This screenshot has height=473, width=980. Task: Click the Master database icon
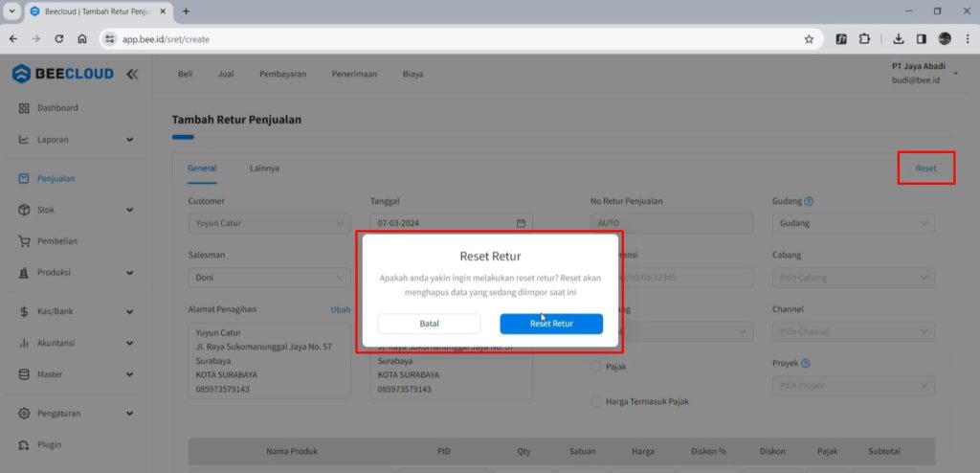[24, 374]
